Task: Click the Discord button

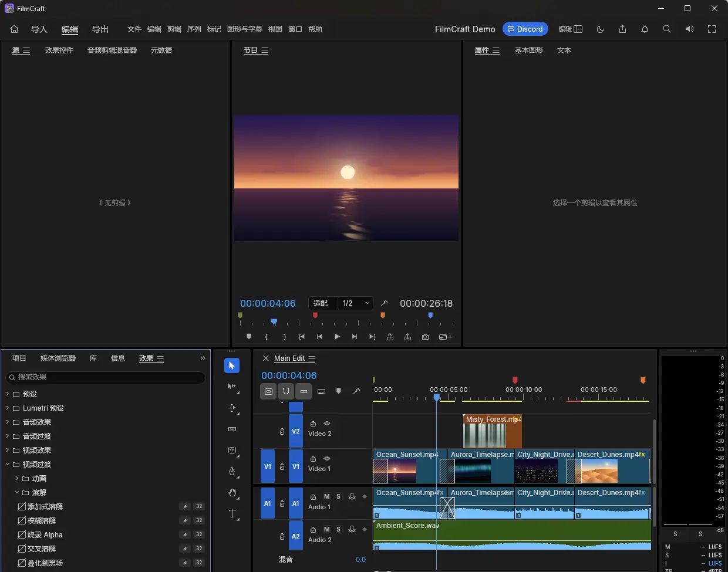Action: 525,29
